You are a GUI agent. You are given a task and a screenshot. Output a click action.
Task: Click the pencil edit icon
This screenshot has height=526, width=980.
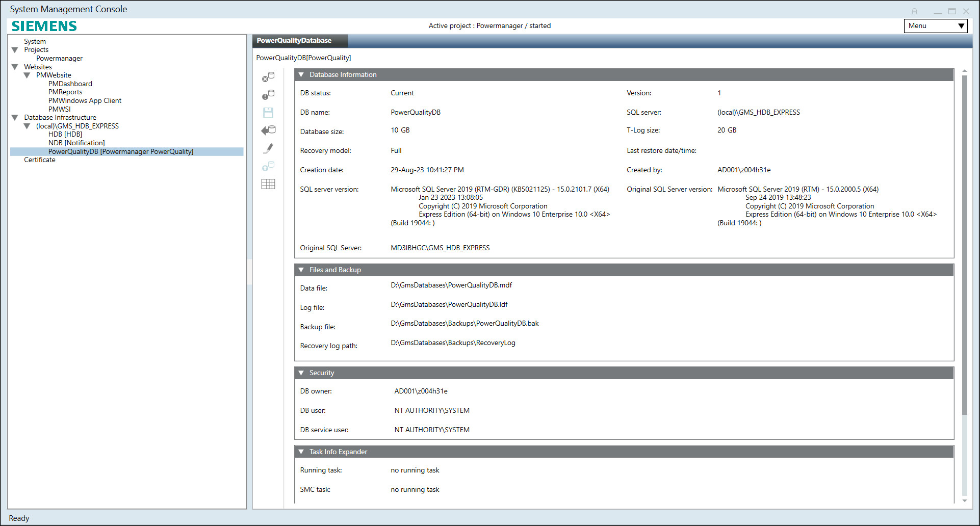click(268, 148)
